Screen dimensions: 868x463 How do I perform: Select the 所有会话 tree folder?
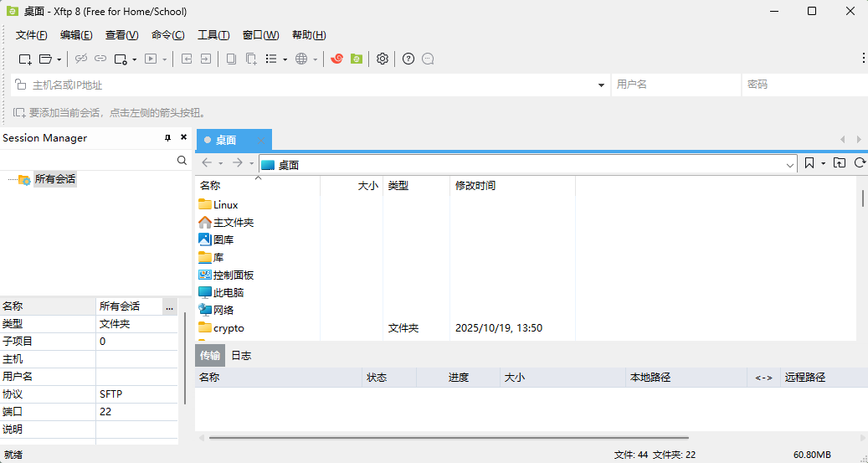click(x=54, y=179)
